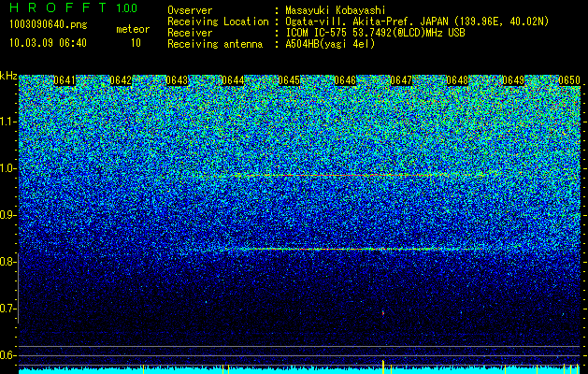Screen dimensions: 588x374
Task: Click the 0650 time marker
Action: [x=569, y=80]
